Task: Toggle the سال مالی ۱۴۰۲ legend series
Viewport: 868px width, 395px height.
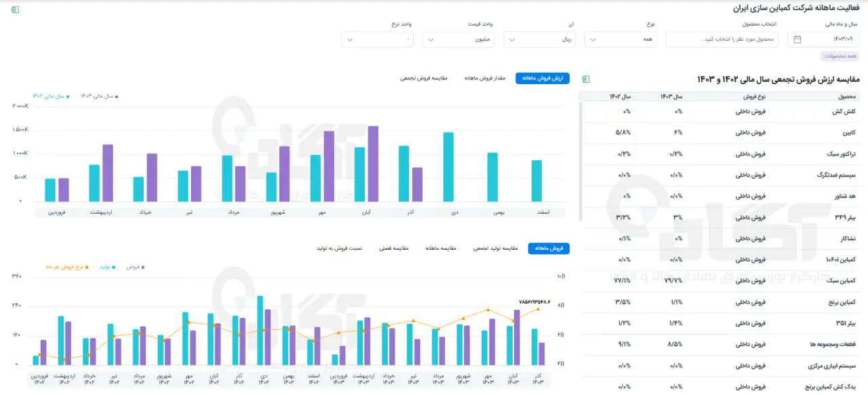Action: click(x=51, y=96)
